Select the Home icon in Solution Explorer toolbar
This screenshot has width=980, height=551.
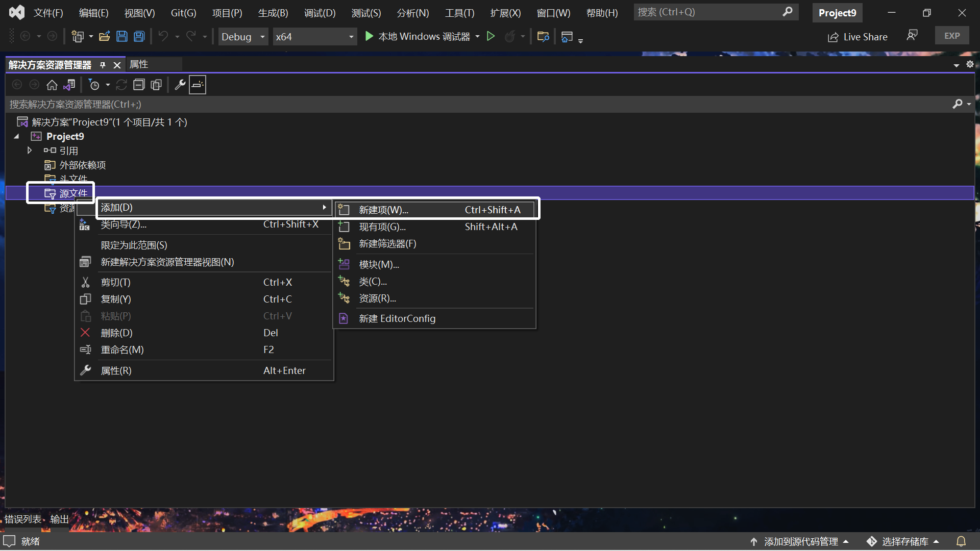[52, 85]
